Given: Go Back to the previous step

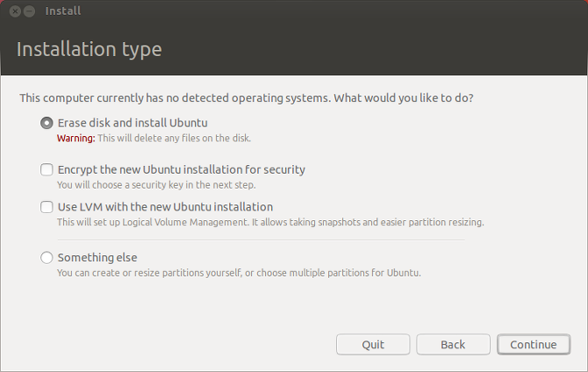Looking at the screenshot, I should [x=453, y=344].
